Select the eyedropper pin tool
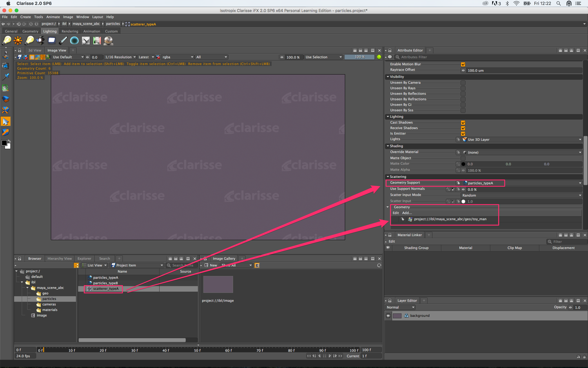Image resolution: width=588 pixels, height=368 pixels. coord(5,77)
